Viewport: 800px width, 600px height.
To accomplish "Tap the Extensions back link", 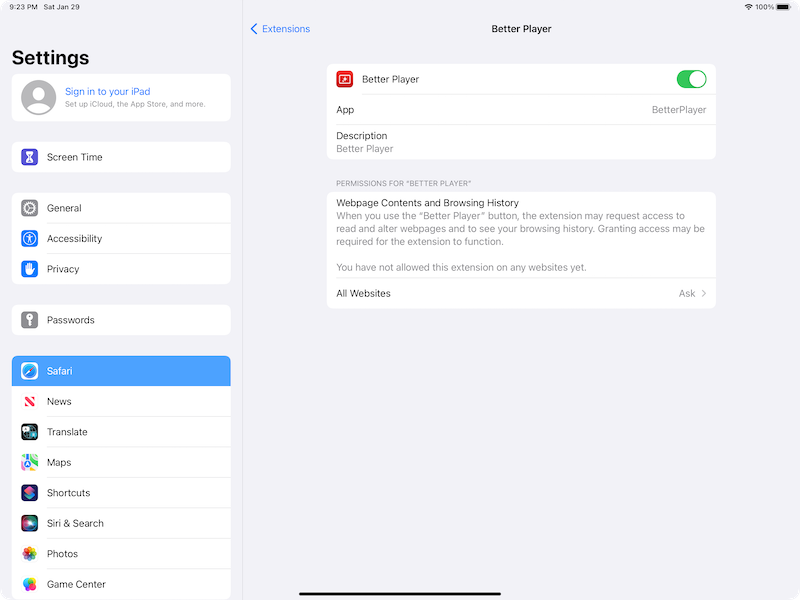I will [x=286, y=29].
